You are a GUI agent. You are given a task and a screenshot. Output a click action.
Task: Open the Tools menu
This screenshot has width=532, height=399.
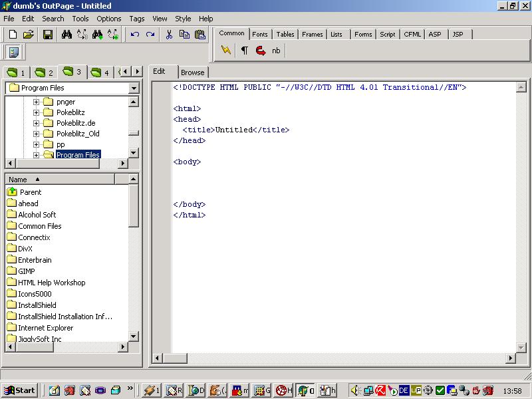coord(80,19)
